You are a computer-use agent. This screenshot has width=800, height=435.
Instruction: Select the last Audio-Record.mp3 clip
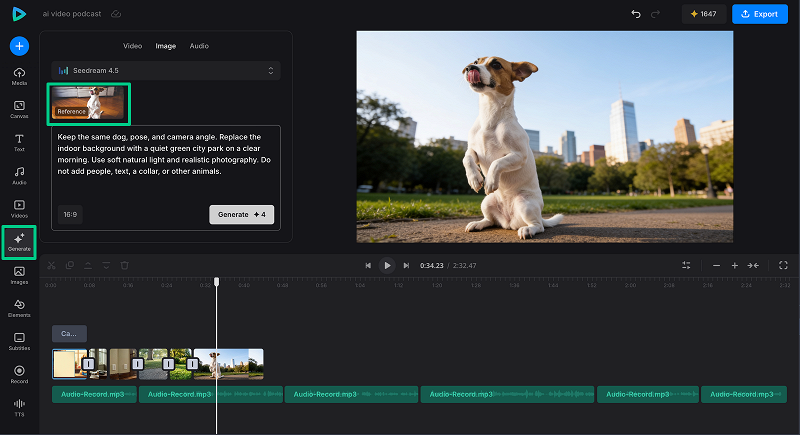point(744,394)
